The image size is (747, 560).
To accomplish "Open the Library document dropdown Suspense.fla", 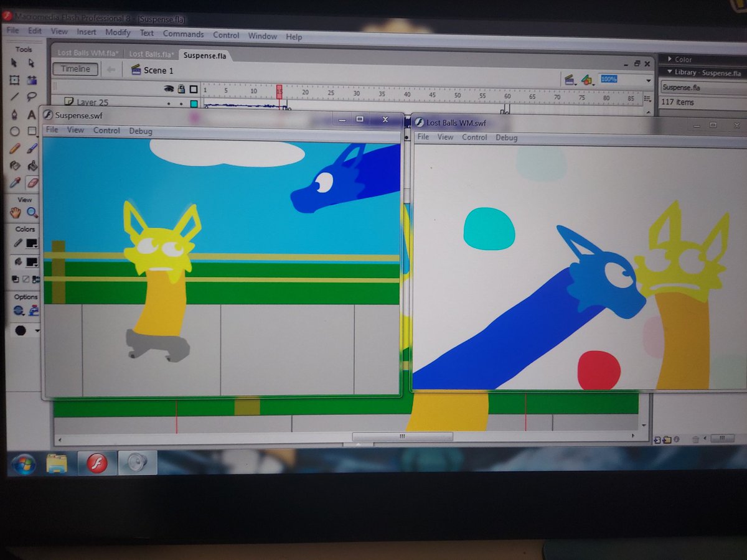I will point(703,88).
